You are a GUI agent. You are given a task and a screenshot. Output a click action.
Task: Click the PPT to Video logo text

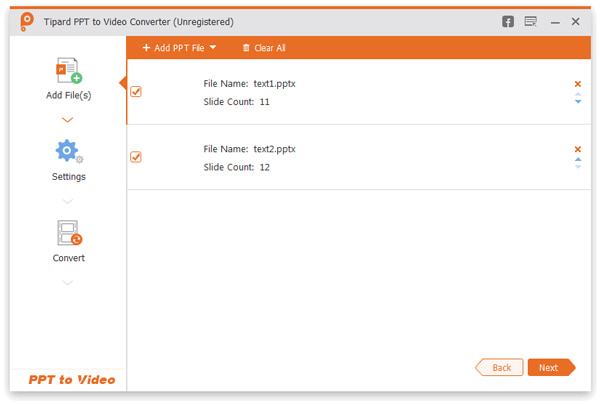(72, 380)
